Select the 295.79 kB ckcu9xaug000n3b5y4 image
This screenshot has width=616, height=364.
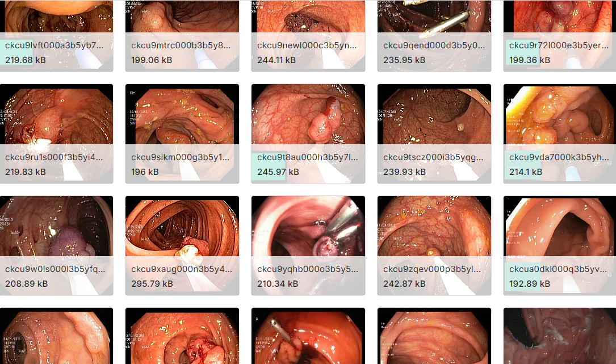182,246
